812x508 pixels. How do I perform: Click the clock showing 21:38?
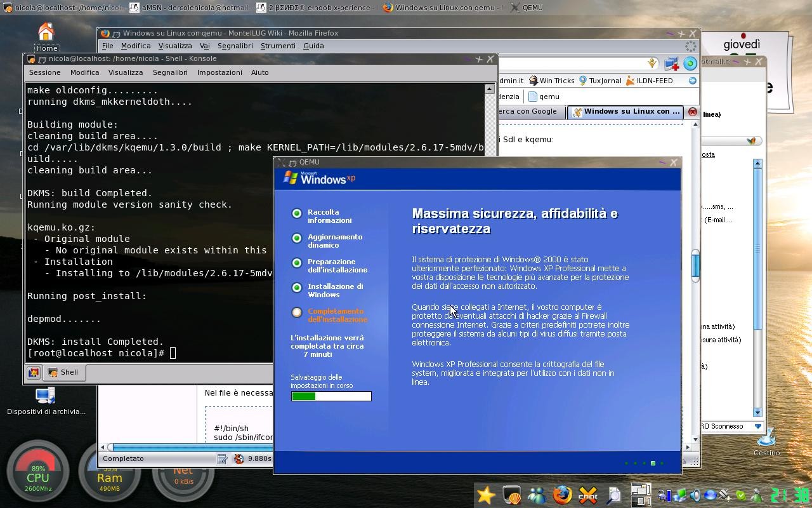coord(789,495)
